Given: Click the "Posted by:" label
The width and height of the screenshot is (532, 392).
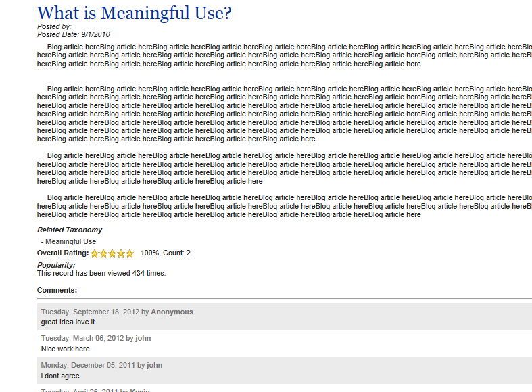Looking at the screenshot, I should pyautogui.click(x=54, y=26).
